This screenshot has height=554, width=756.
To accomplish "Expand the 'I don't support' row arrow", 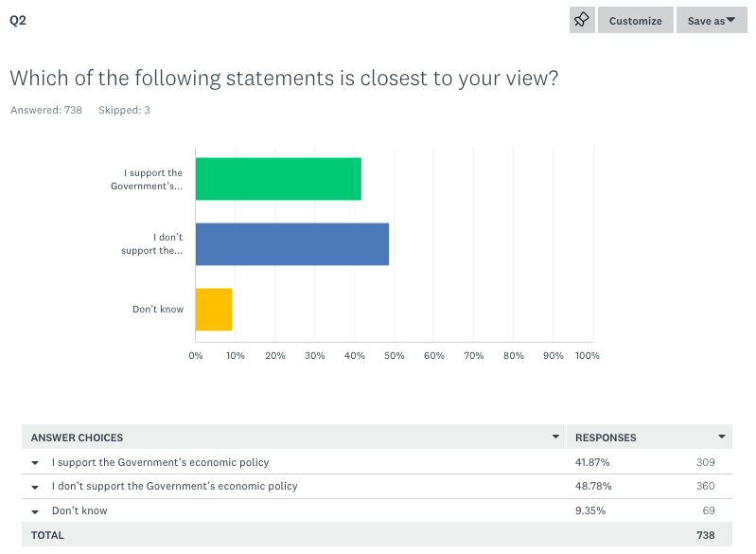I will (x=35, y=487).
